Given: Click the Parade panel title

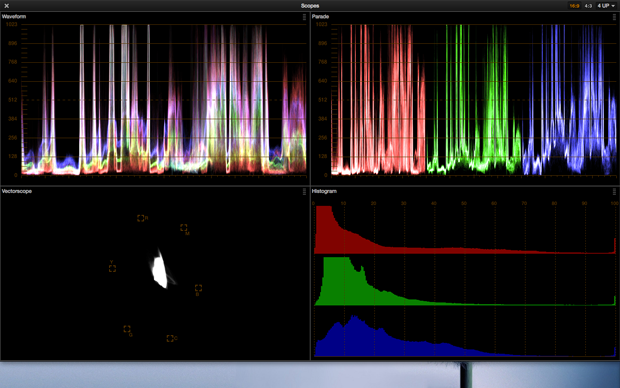Looking at the screenshot, I should (x=320, y=17).
